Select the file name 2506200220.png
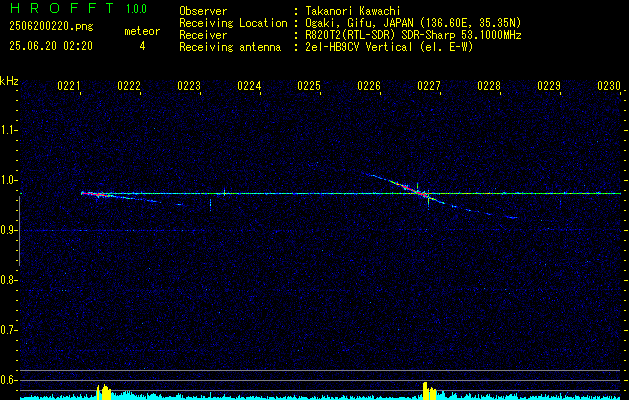This screenshot has width=629, height=400. click(x=51, y=27)
